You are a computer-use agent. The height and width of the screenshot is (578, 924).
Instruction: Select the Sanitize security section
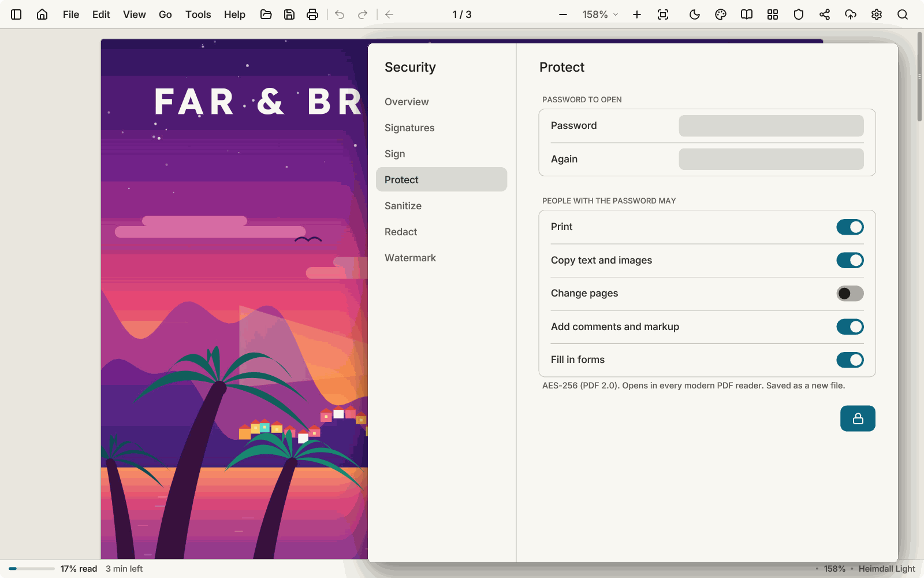pos(441,206)
